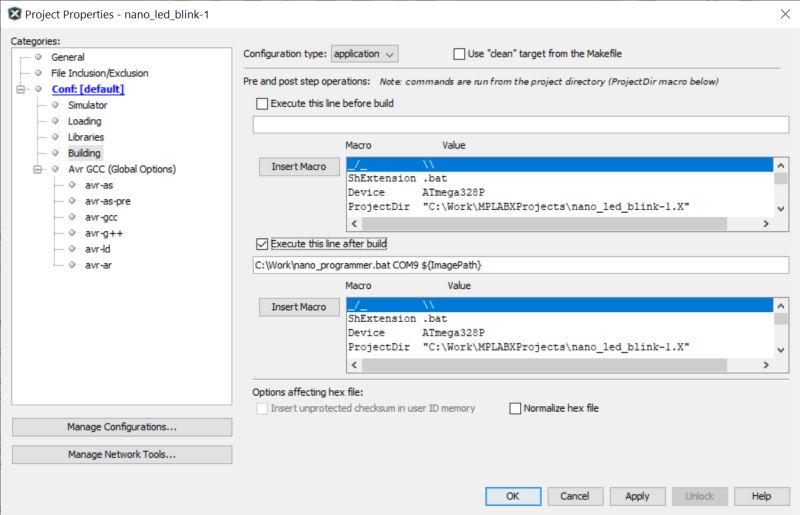Click the lower Insert Macro button
The width and height of the screenshot is (800, 515).
point(299,307)
